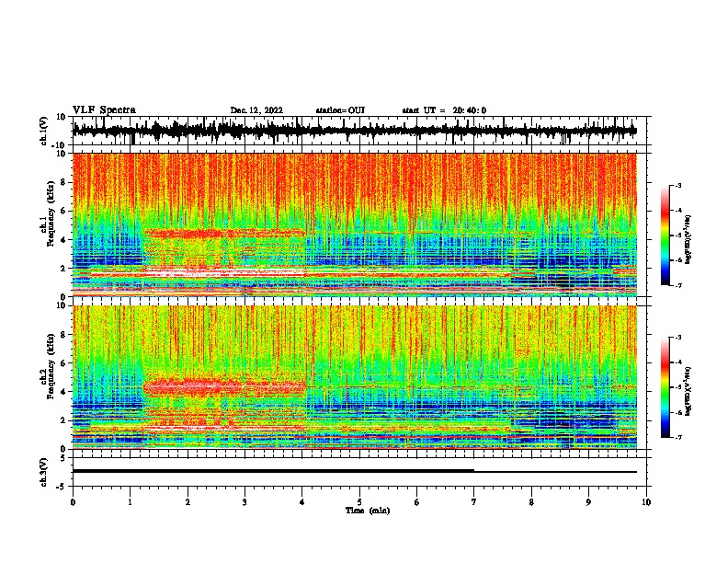Click the "station=OUI" header label
Screen dimensions: 728x563
(x=340, y=110)
